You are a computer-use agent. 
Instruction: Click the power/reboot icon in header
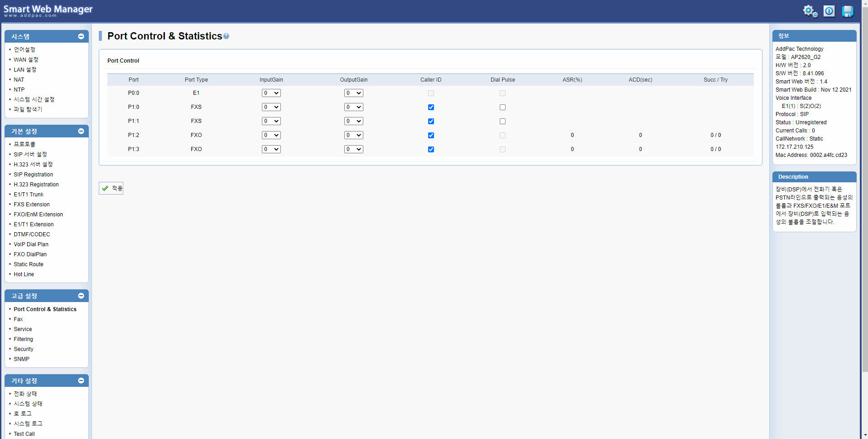click(829, 11)
